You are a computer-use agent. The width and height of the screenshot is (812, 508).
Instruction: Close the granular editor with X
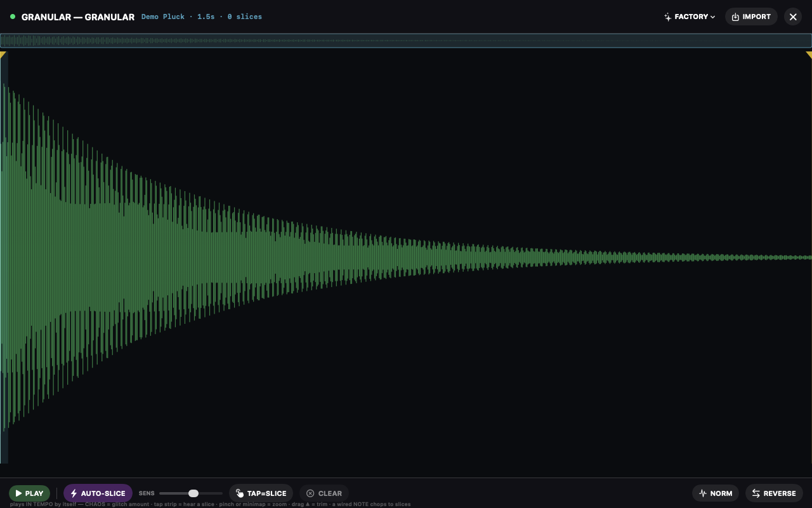793,17
